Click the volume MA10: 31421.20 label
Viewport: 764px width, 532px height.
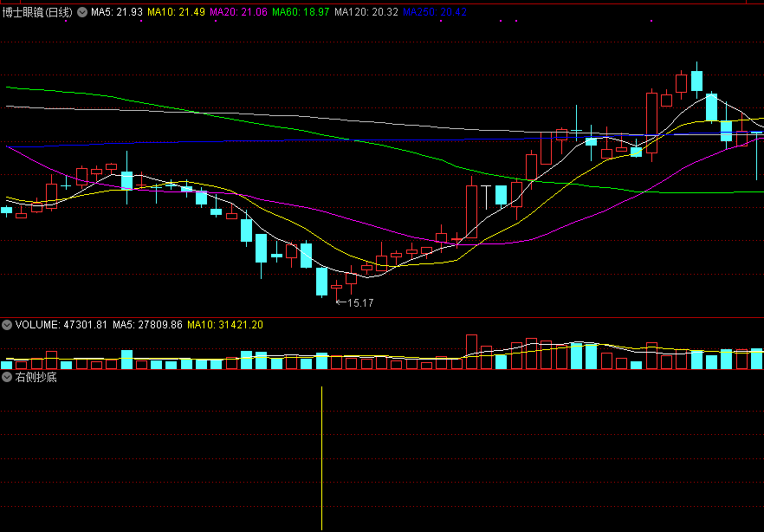[x=225, y=325]
